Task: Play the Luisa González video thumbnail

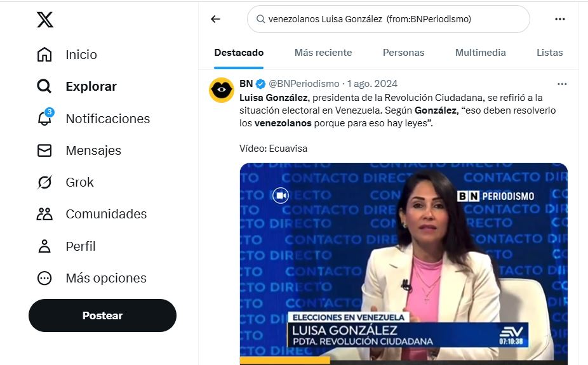Action: (x=403, y=264)
